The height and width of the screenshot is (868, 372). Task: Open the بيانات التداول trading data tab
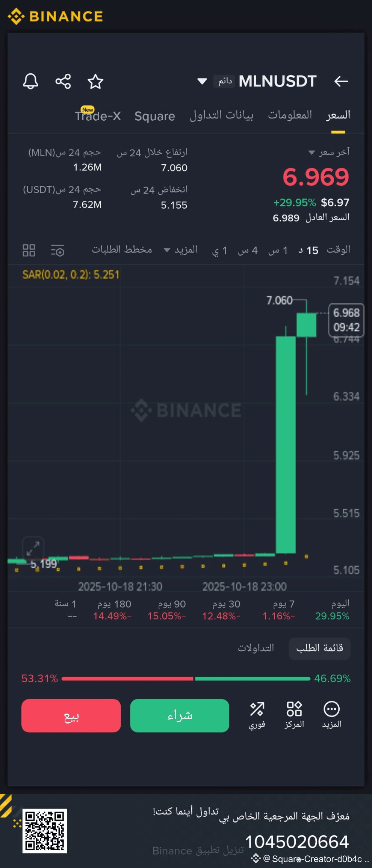pyautogui.click(x=221, y=115)
